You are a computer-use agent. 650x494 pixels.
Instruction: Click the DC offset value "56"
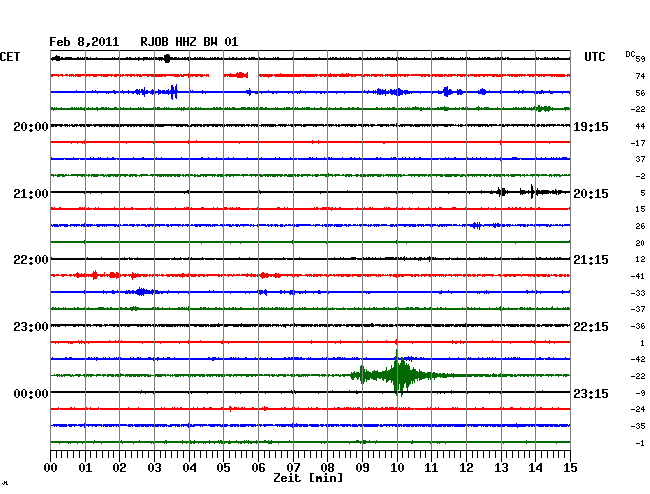pos(640,93)
